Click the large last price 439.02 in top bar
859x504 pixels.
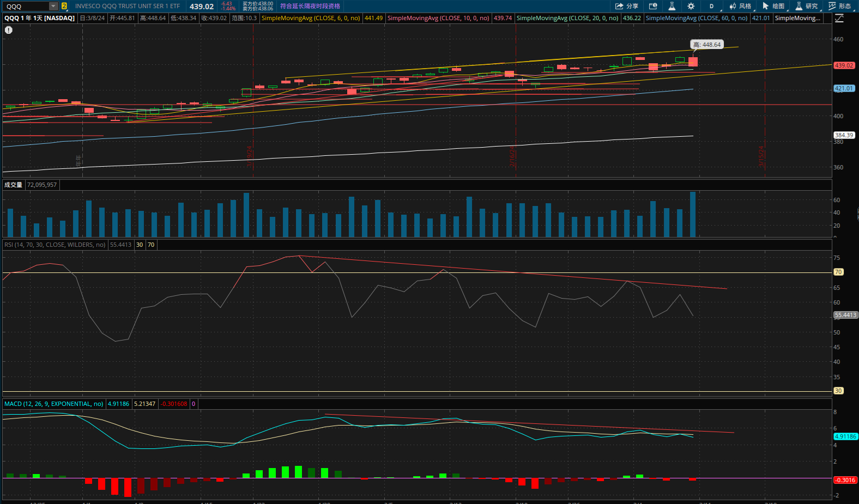click(202, 7)
